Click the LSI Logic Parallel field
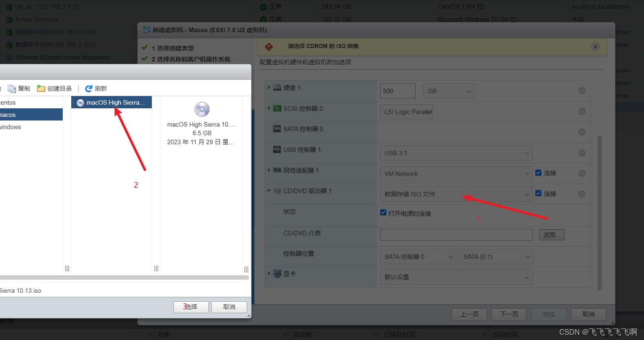Image resolution: width=644 pixels, height=340 pixels. [x=406, y=112]
